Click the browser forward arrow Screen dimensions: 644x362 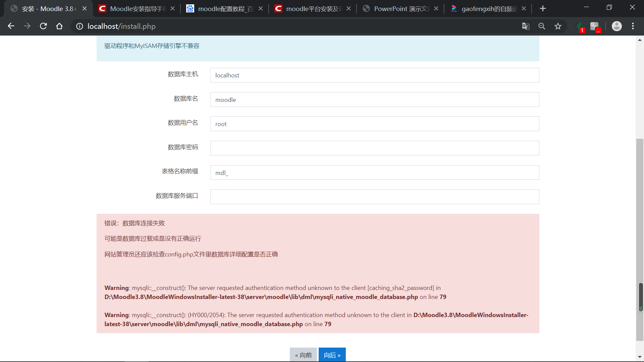[27, 26]
